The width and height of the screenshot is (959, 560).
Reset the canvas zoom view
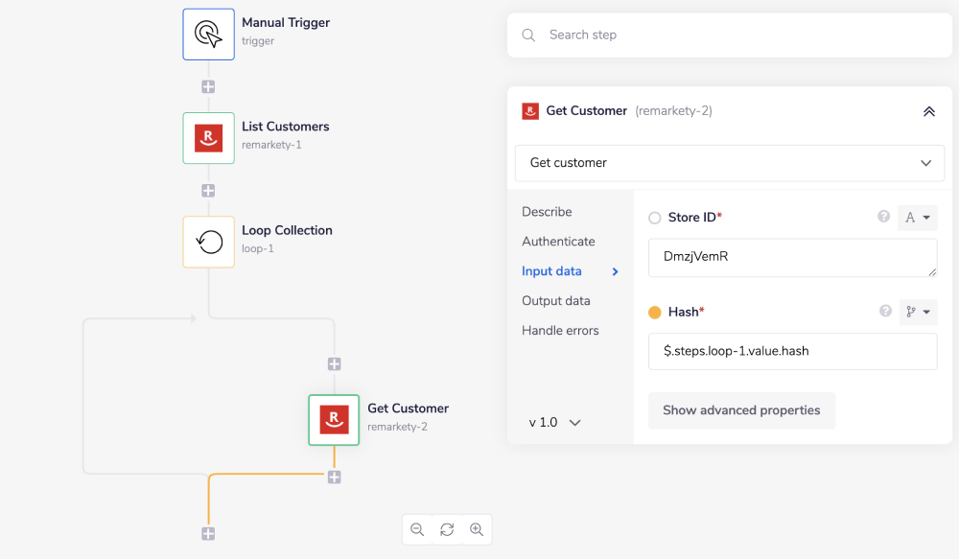pyautogui.click(x=447, y=529)
